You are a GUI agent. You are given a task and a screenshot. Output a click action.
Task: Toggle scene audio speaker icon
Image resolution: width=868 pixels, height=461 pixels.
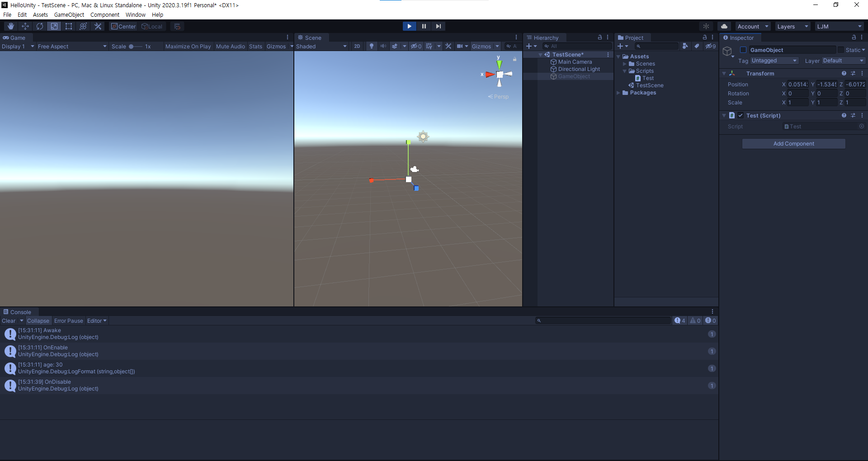coord(383,46)
